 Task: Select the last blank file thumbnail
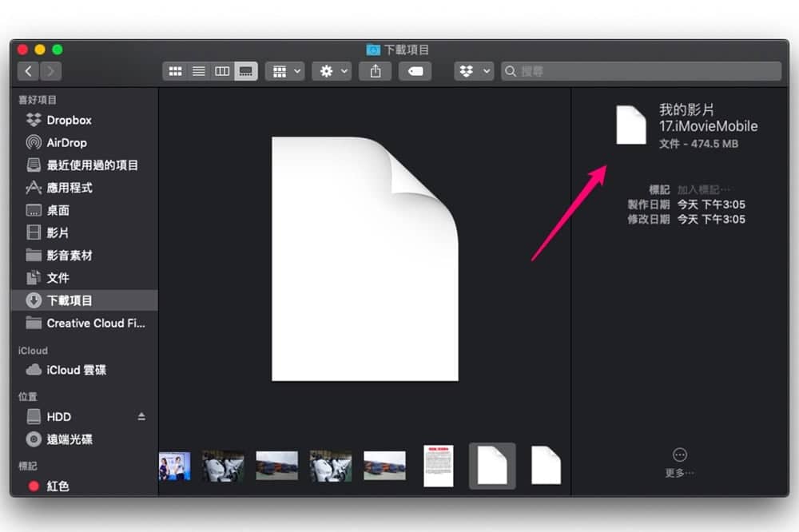[546, 465]
